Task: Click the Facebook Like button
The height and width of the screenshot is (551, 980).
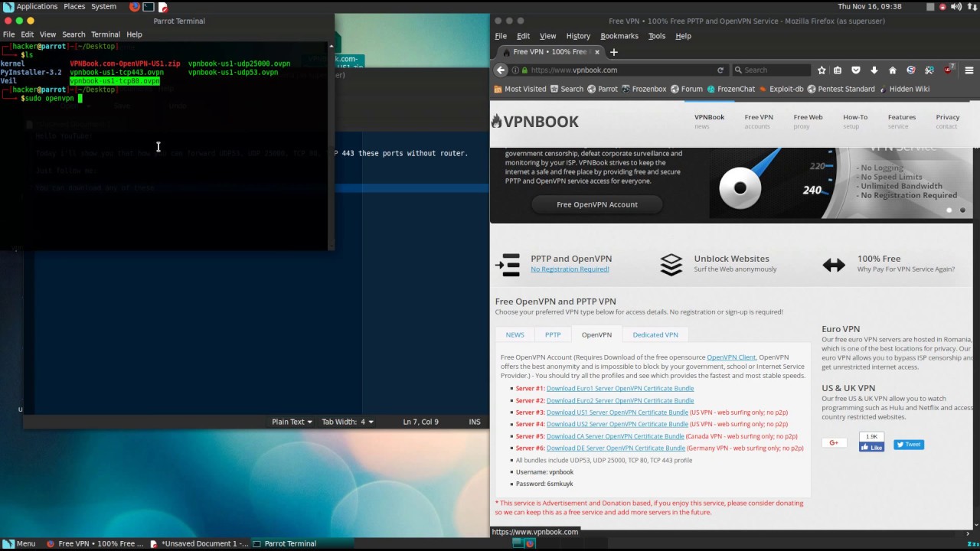Action: [x=871, y=447]
